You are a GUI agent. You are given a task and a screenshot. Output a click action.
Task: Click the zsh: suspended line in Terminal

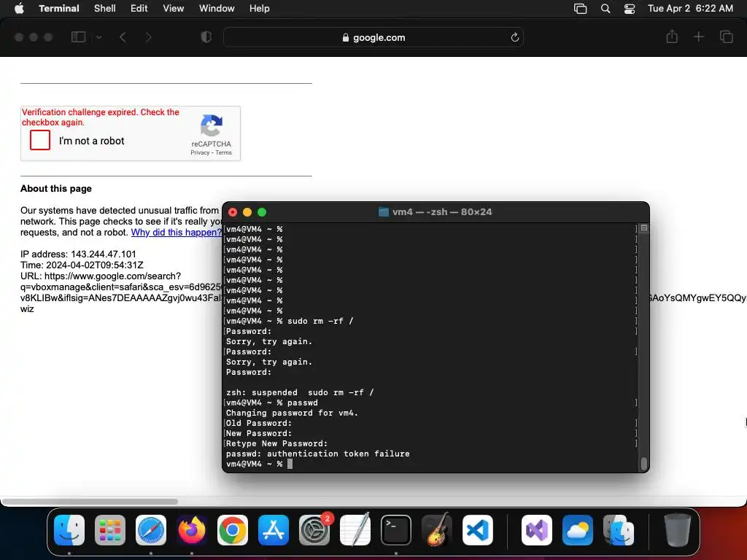click(300, 392)
